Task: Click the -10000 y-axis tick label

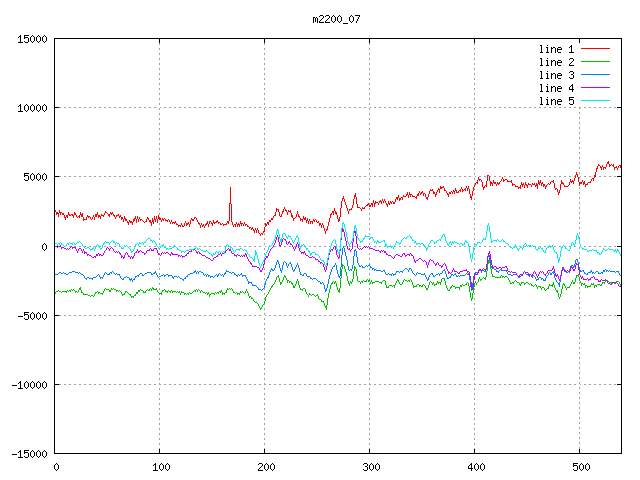Action: 27,384
